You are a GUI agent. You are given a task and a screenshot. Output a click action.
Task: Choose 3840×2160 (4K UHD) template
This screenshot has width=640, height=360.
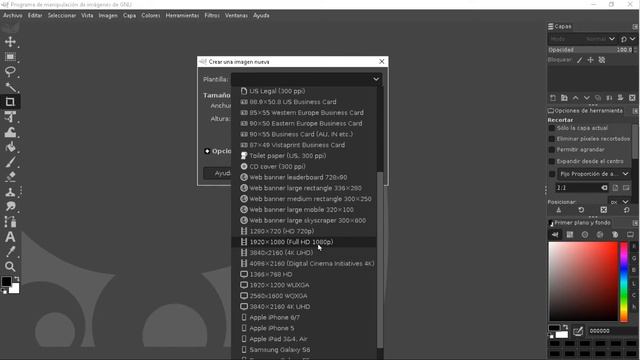(304, 253)
